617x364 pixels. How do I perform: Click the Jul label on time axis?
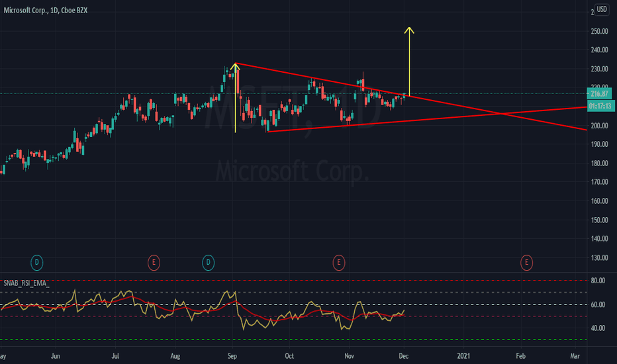click(x=115, y=356)
